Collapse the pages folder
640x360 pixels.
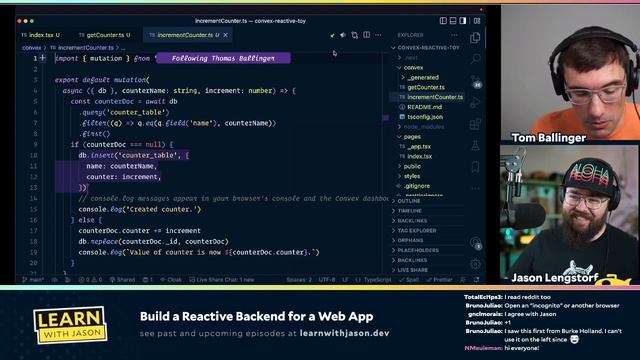[427, 137]
